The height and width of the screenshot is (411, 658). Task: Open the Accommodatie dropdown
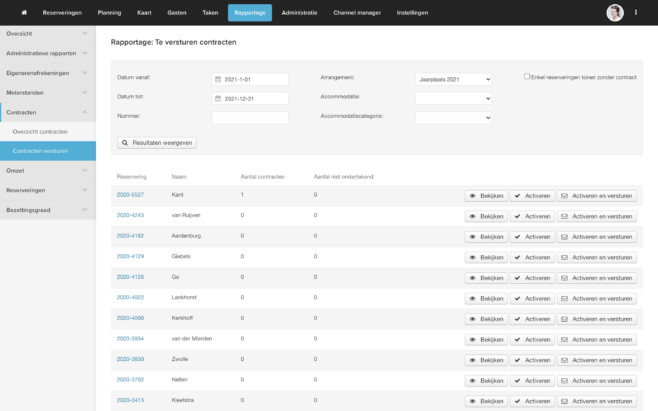coord(453,98)
